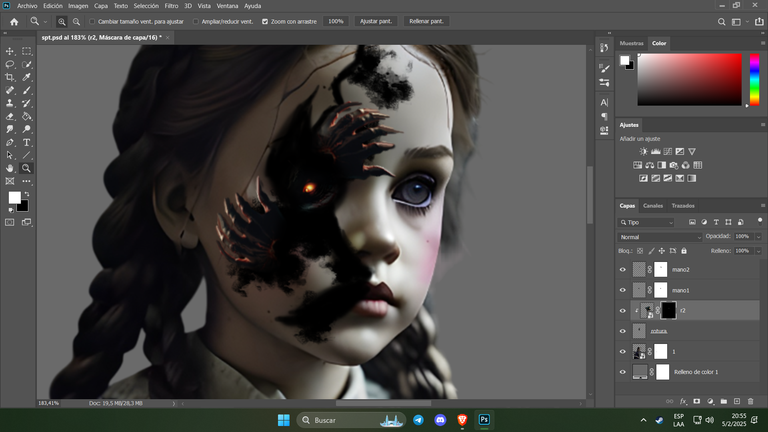Select the Clone Stamp tool
The height and width of the screenshot is (432, 768).
click(x=10, y=103)
